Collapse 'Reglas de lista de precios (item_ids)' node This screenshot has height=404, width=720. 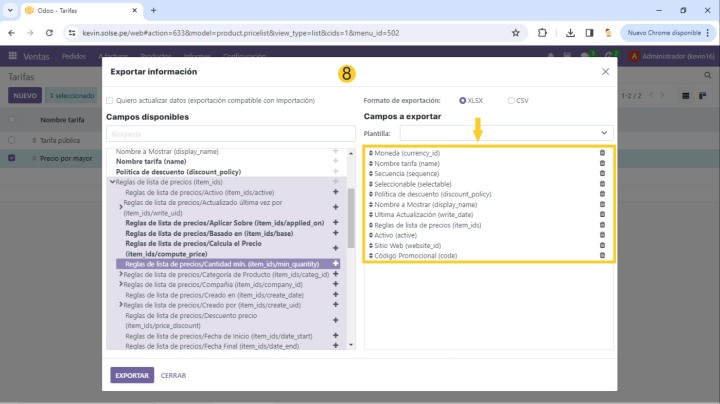(x=112, y=182)
